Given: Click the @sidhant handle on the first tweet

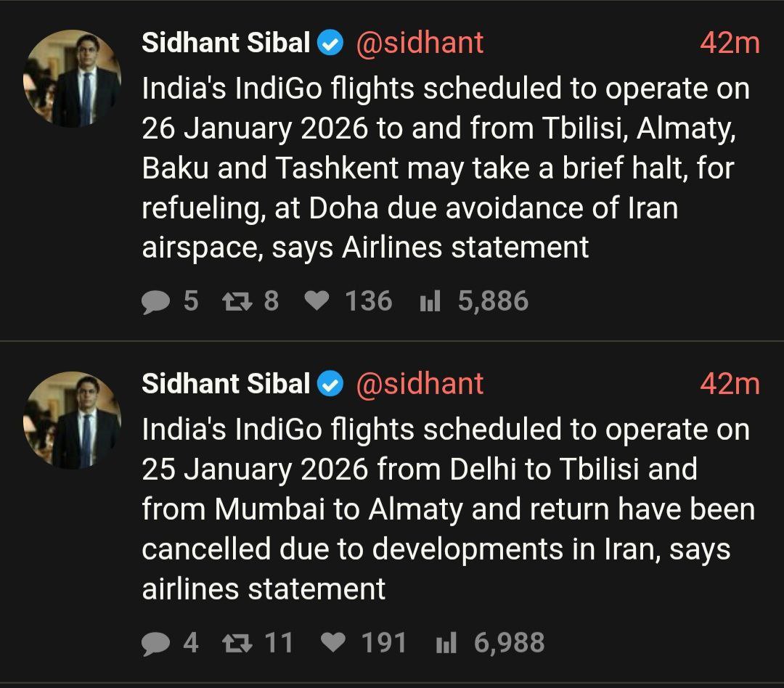Looking at the screenshot, I should point(421,42).
